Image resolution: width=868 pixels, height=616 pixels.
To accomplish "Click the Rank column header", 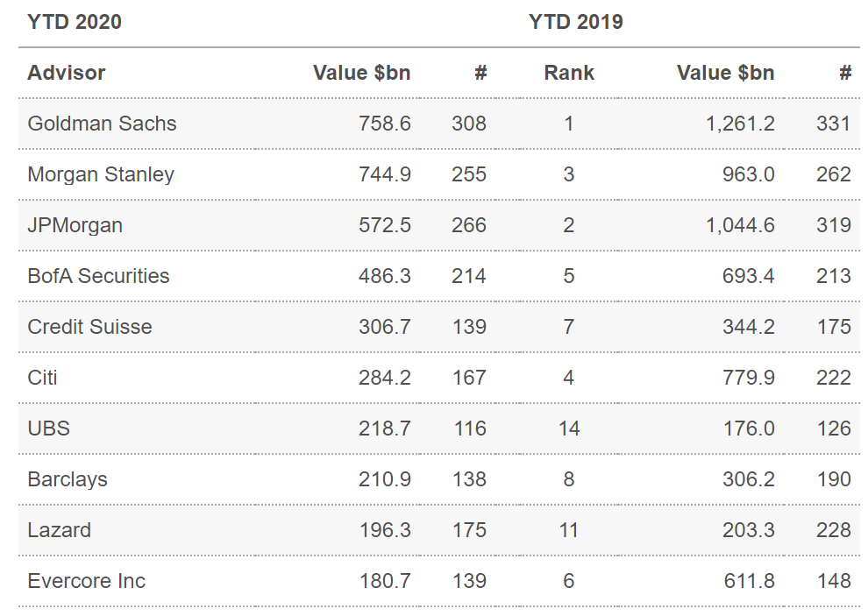I will [x=569, y=73].
